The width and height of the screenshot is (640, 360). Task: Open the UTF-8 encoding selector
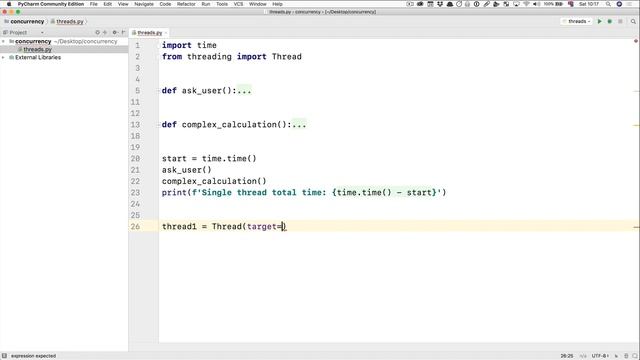[x=600, y=356]
